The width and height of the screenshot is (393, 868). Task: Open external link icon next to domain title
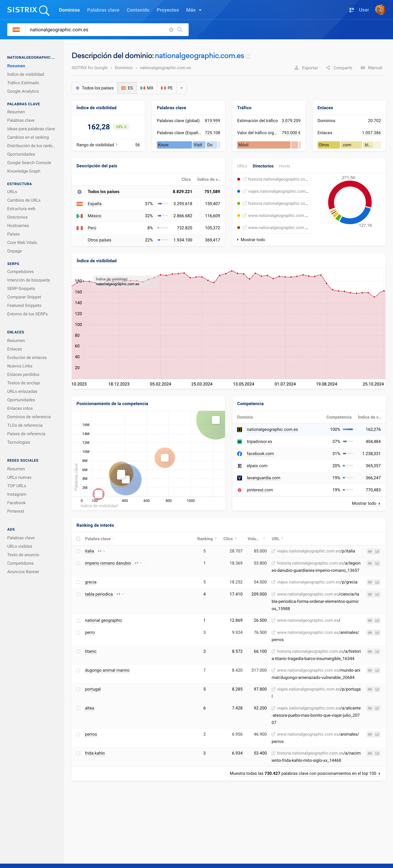click(x=248, y=56)
